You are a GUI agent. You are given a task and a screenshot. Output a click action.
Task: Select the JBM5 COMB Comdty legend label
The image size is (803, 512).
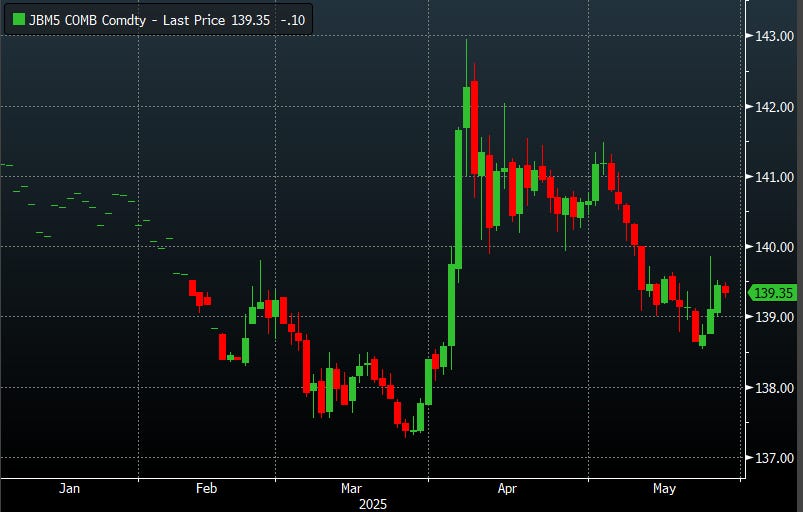tap(87, 20)
